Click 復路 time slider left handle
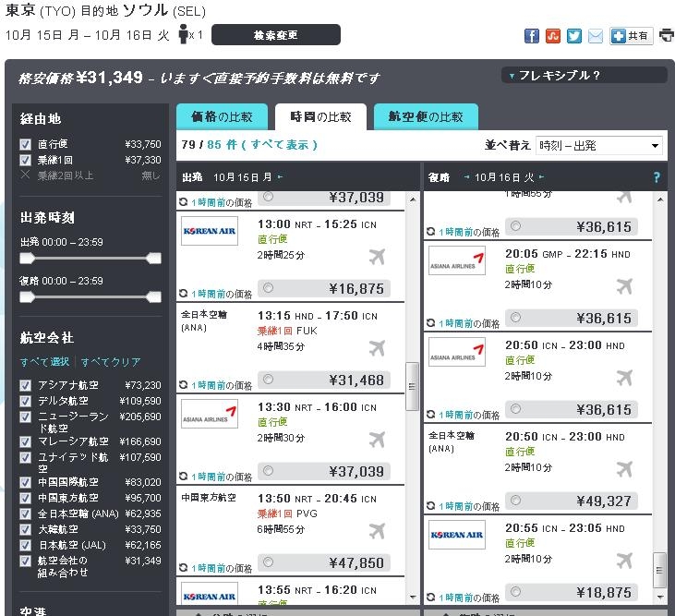This screenshot has height=616, width=675. [x=27, y=297]
